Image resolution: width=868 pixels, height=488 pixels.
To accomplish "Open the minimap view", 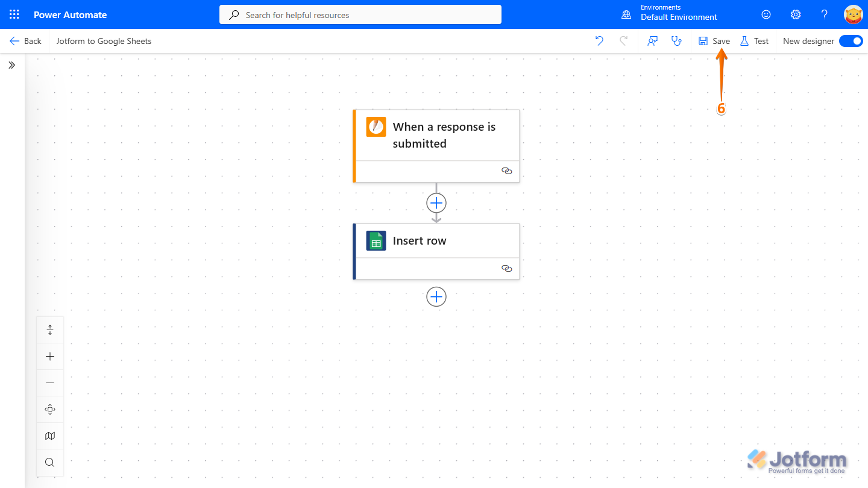I will 50,436.
